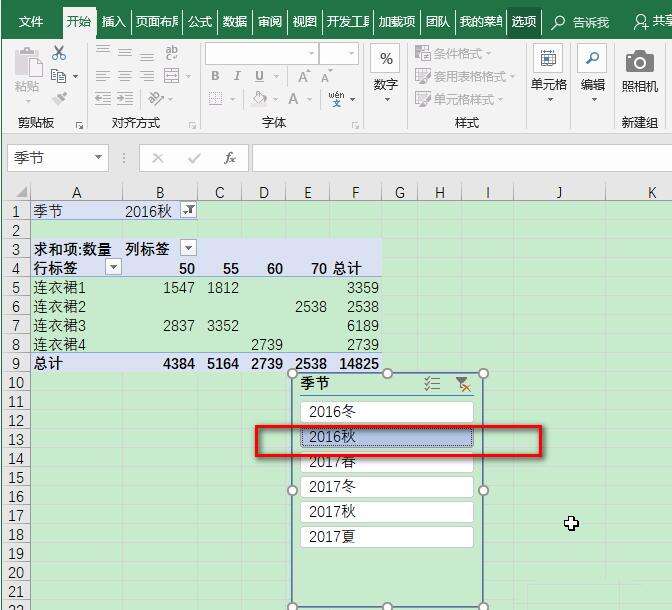This screenshot has height=610, width=672.
Task: Open the fill color bucket dropdown
Action: coord(276,99)
